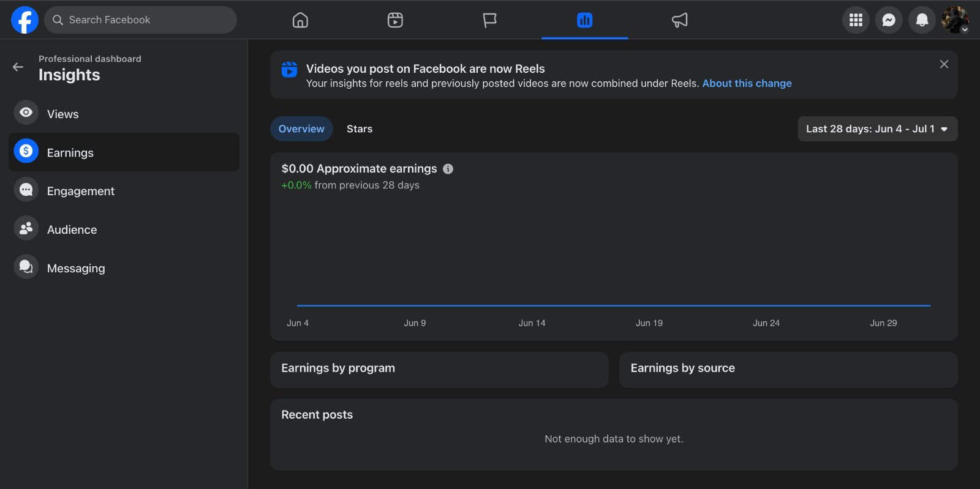Open the notifications bell
Viewport: 980px width, 489px height.
click(922, 20)
